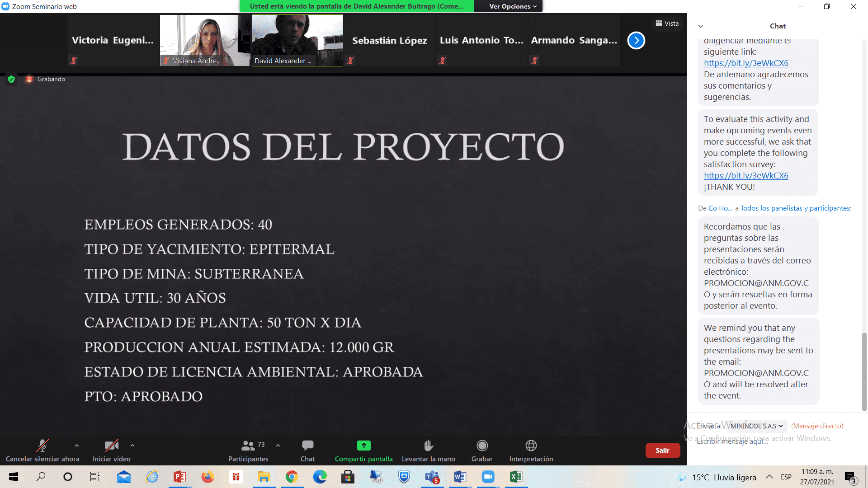
Task: Select Armando Sanga... participant tile
Action: coord(574,41)
